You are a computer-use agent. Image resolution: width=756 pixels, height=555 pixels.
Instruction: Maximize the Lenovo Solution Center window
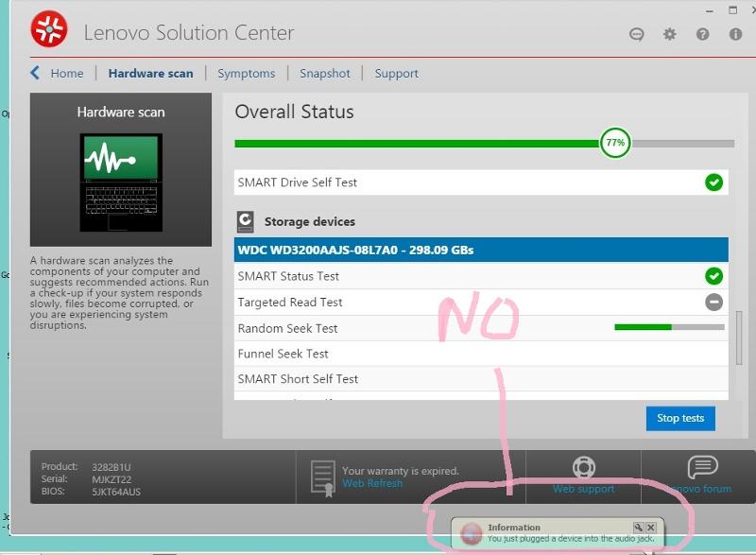[x=733, y=10]
